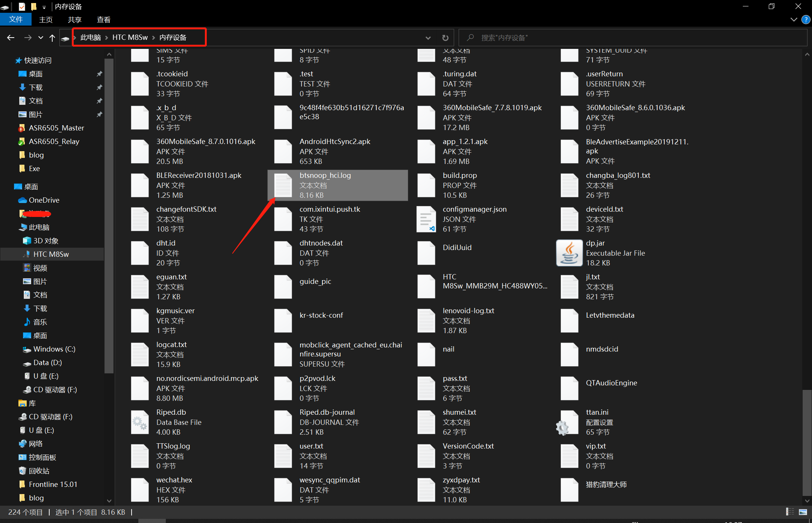Screen dimensions: 812x523
Task: Click the New Folder quick access icon
Action: (x=34, y=6)
